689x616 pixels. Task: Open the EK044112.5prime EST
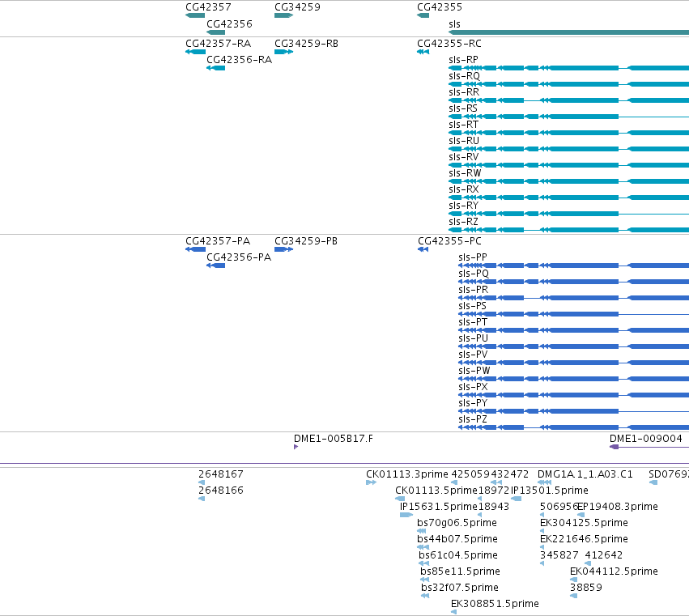[x=573, y=580]
